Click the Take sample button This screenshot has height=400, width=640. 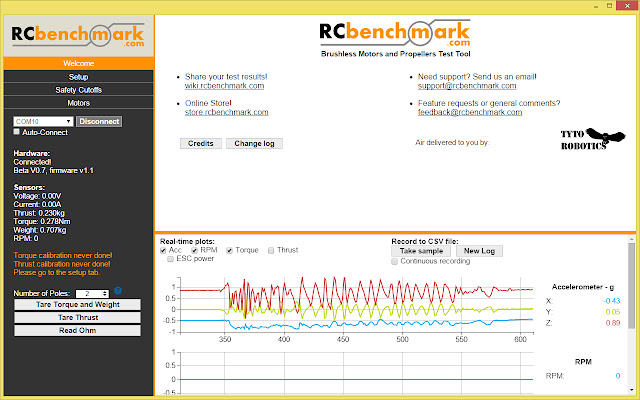click(421, 251)
